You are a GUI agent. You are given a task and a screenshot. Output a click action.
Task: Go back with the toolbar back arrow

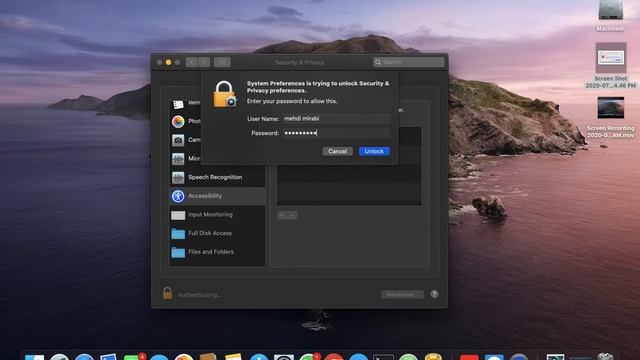tap(191, 62)
